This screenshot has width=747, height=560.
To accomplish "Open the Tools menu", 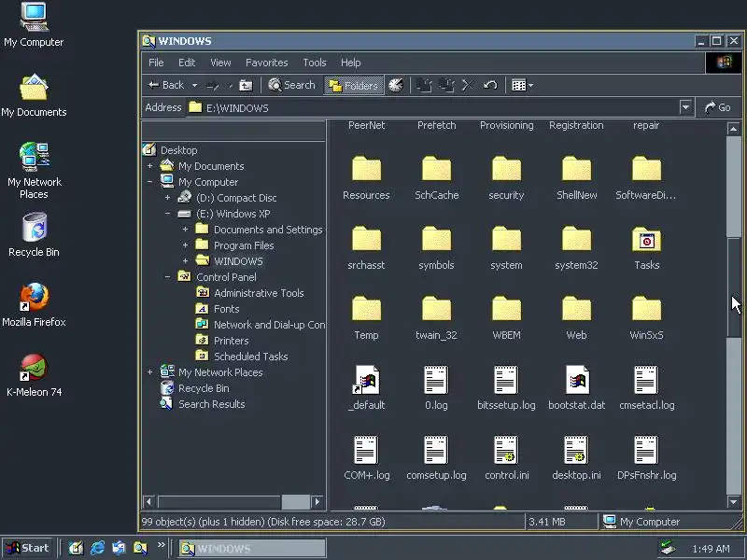I will tap(315, 63).
